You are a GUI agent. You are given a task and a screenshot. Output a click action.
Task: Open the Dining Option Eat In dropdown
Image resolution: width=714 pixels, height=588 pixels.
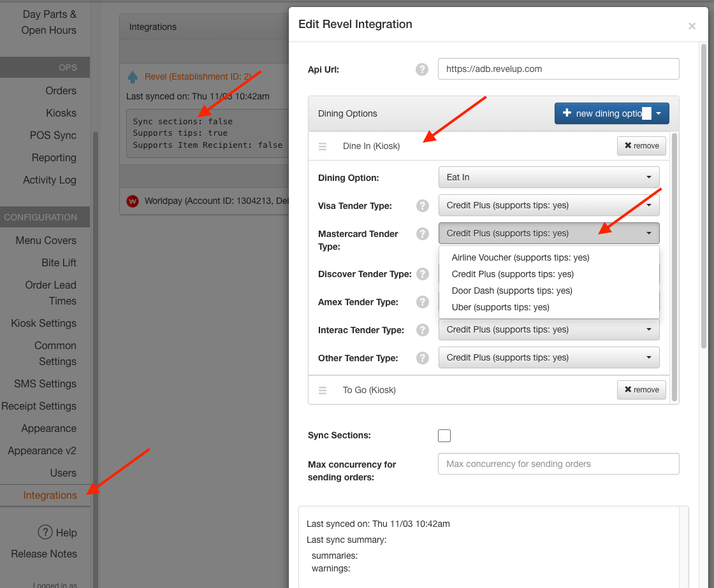[549, 178]
